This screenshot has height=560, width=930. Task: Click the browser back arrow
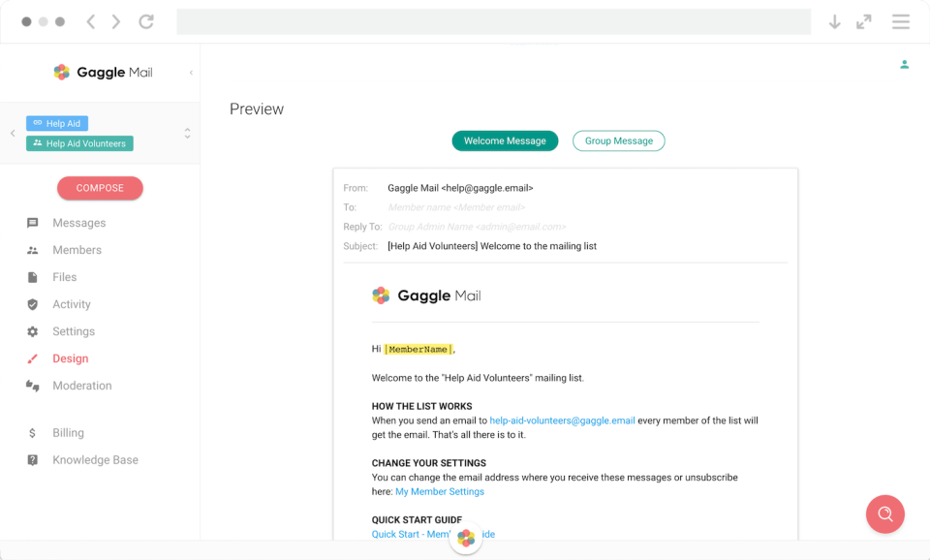coord(91,22)
